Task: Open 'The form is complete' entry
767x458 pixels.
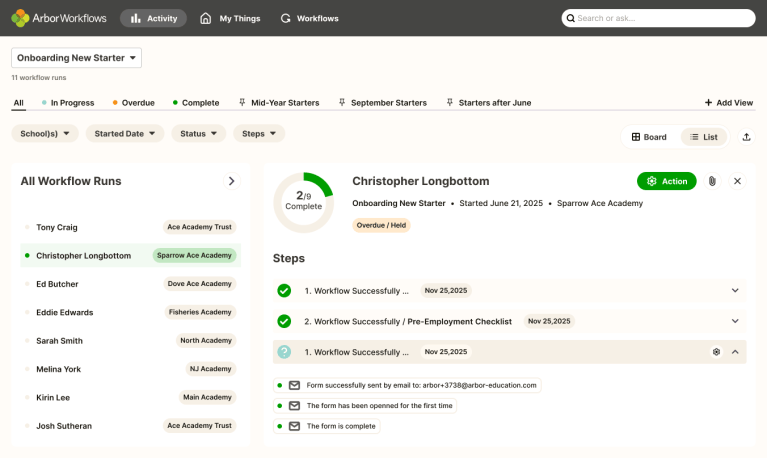Action: [x=327, y=426]
